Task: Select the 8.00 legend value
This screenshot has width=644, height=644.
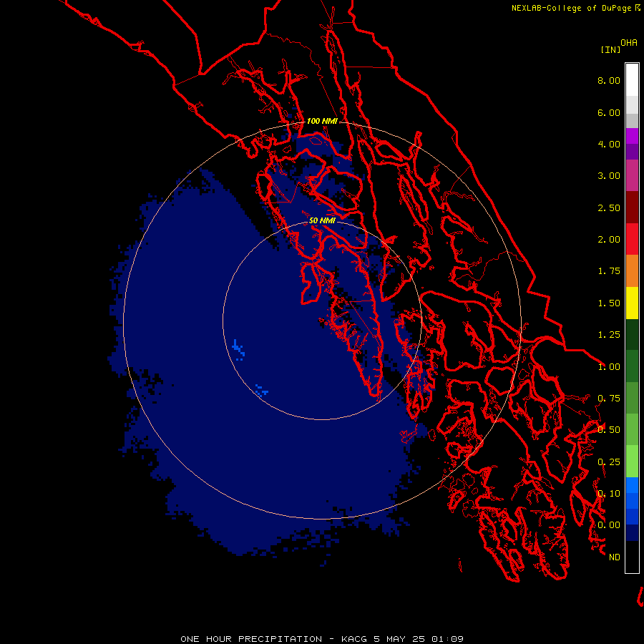Action: pos(609,80)
